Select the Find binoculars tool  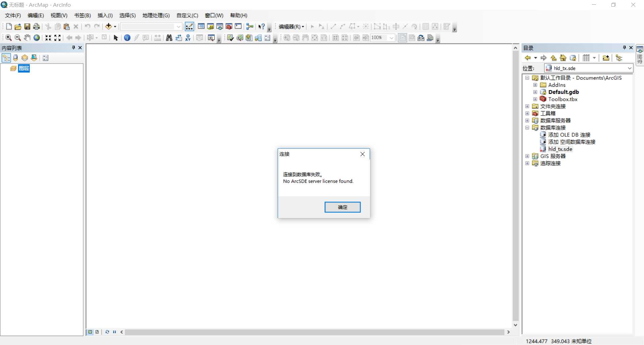pyautogui.click(x=169, y=38)
